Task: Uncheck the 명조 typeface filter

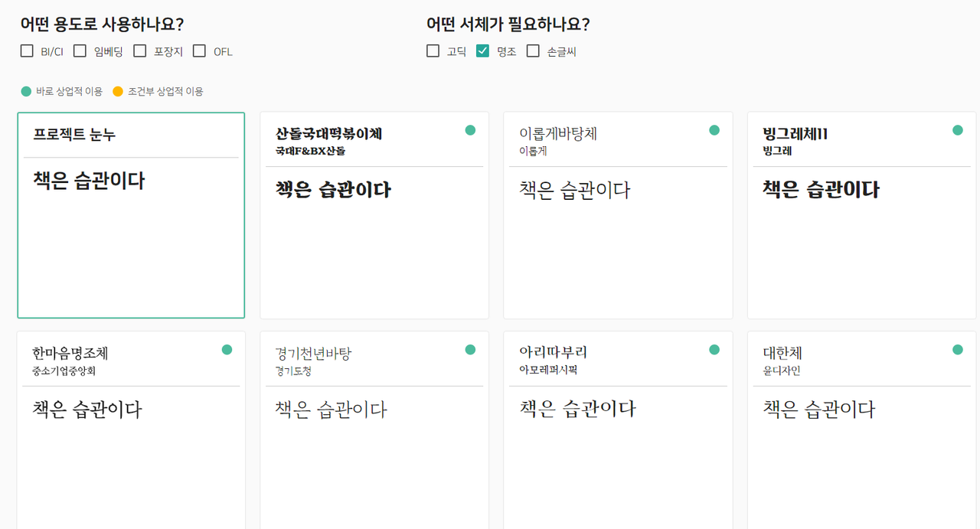Action: (482, 51)
